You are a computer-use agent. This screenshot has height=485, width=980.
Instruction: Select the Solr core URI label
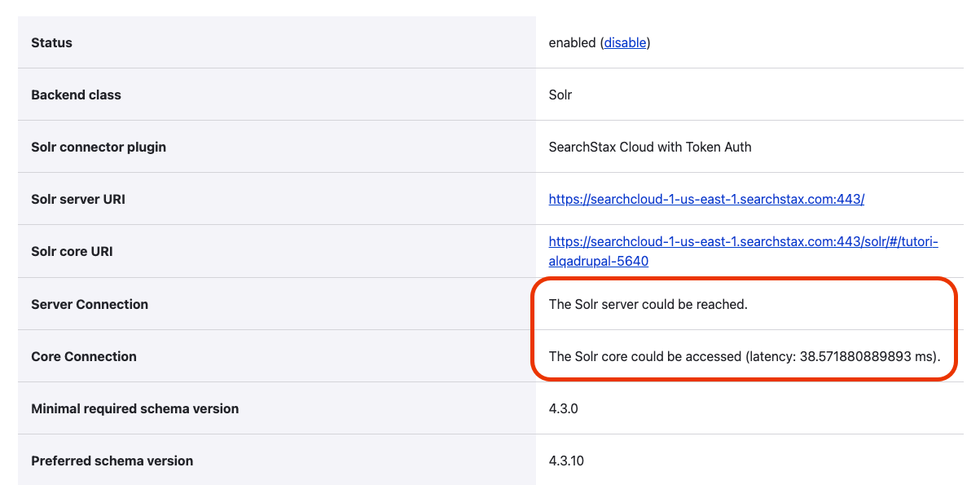[72, 251]
